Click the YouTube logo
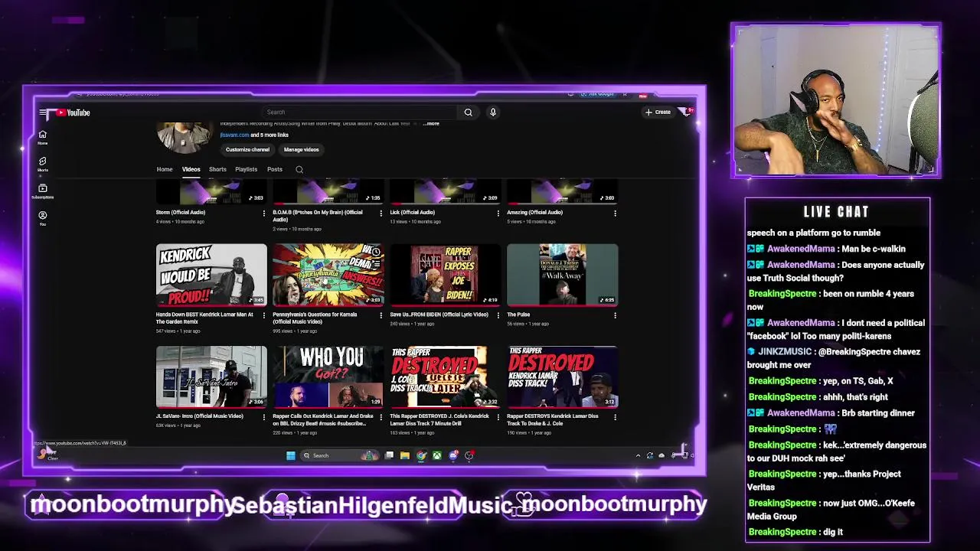The height and width of the screenshot is (551, 980). tap(73, 112)
